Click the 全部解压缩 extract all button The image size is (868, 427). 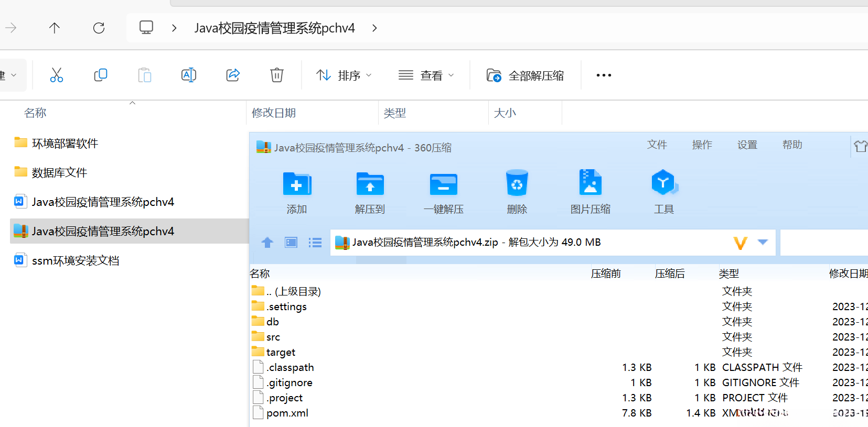click(x=525, y=75)
